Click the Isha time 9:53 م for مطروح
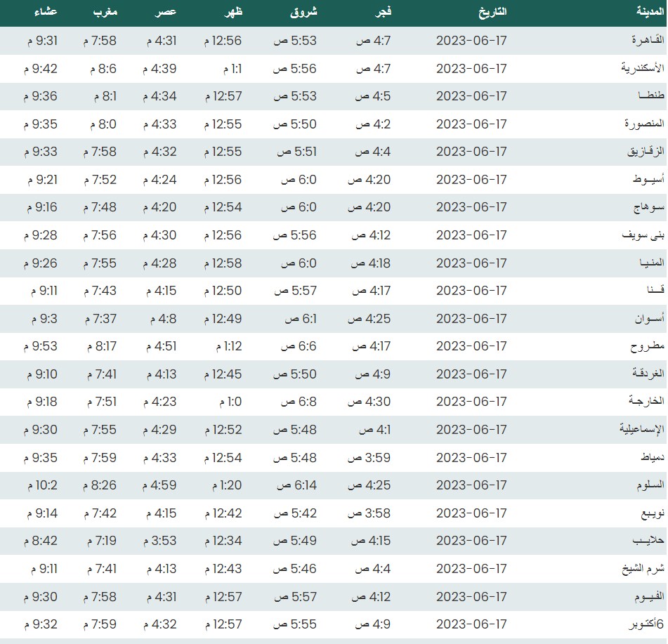The image size is (668, 644). point(44,346)
